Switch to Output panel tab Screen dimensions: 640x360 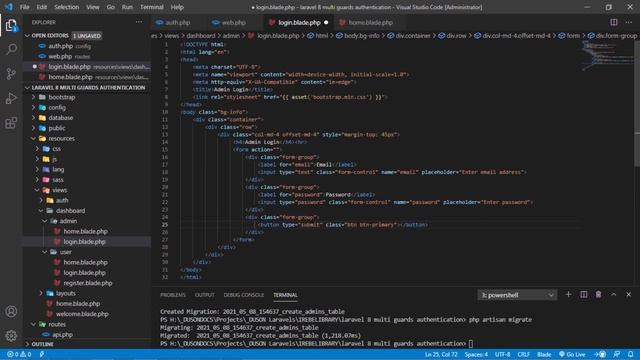pos(204,295)
